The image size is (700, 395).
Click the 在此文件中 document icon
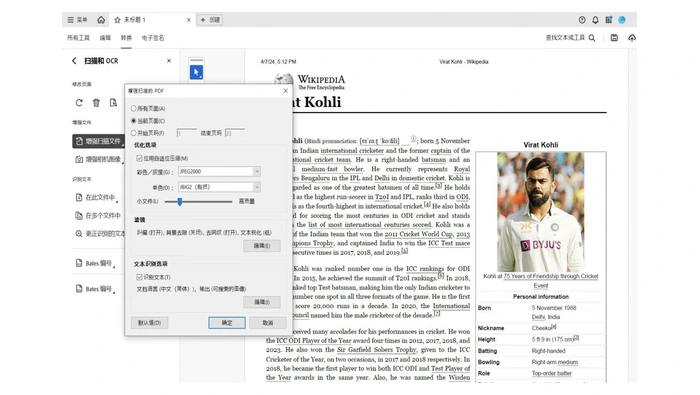click(79, 197)
